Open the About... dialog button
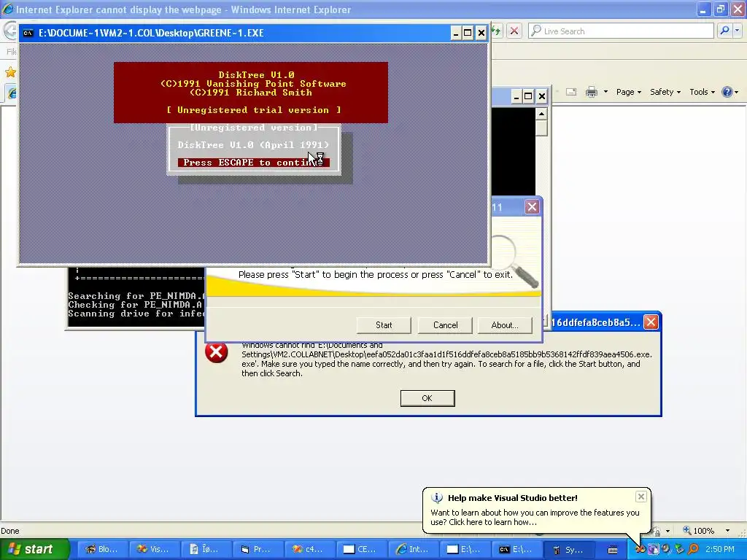Screen dimensions: 747x560 point(505,325)
